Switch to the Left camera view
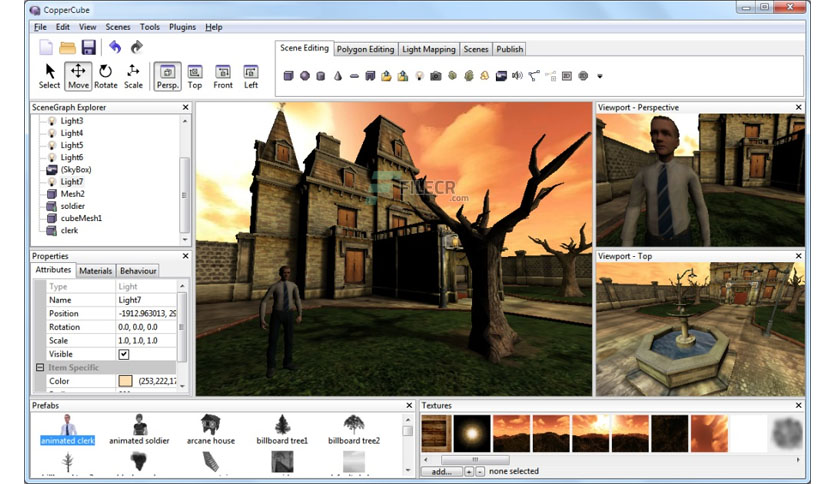This screenshot has height=484, width=836. 251,76
